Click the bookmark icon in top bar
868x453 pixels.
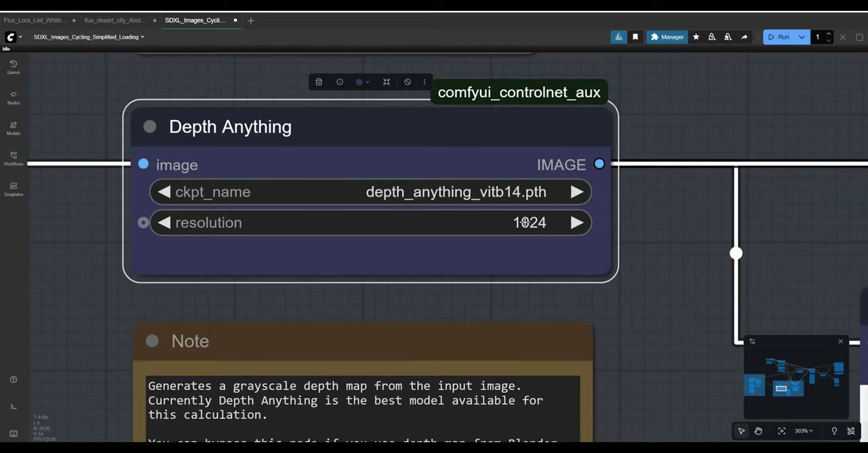(635, 37)
